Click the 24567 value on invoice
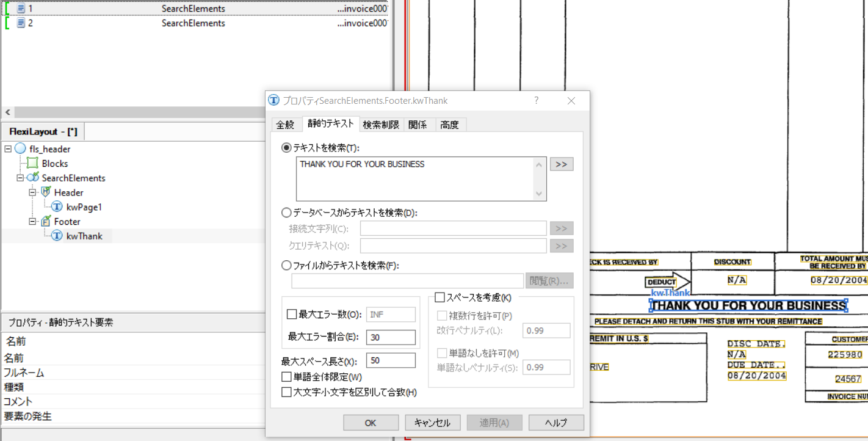This screenshot has width=868, height=441. pos(848,379)
